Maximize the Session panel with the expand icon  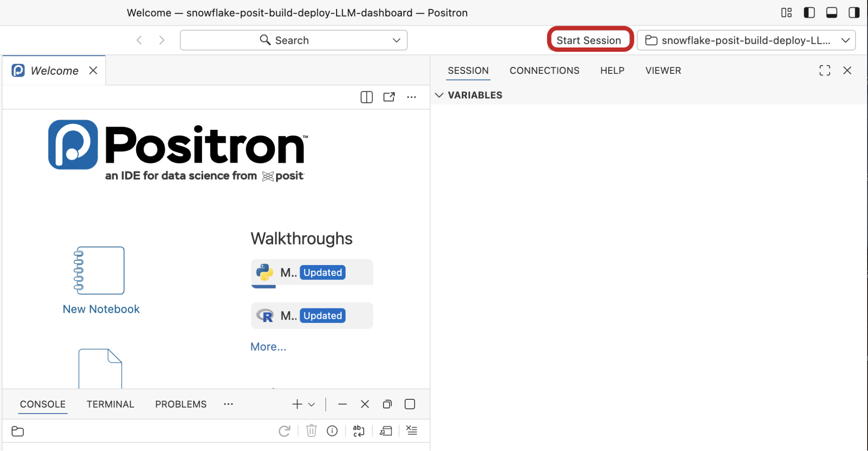(825, 70)
